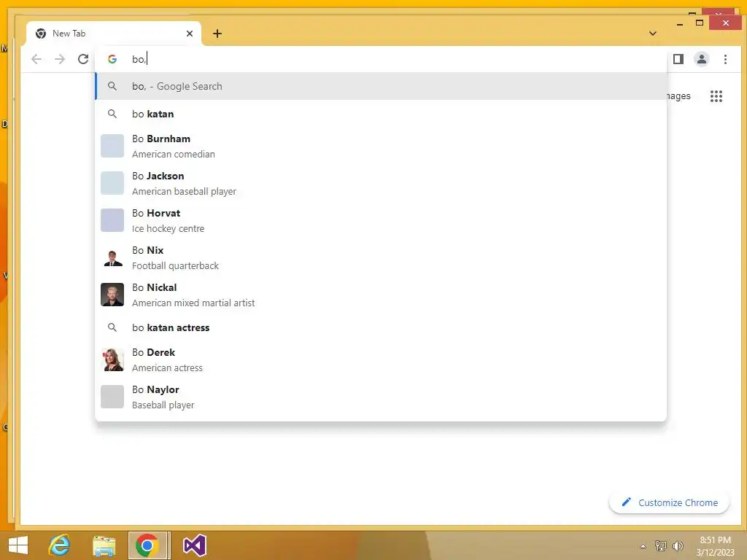Image resolution: width=747 pixels, height=560 pixels.
Task: Click the 'American mixed martial artist' description
Action: (x=193, y=303)
